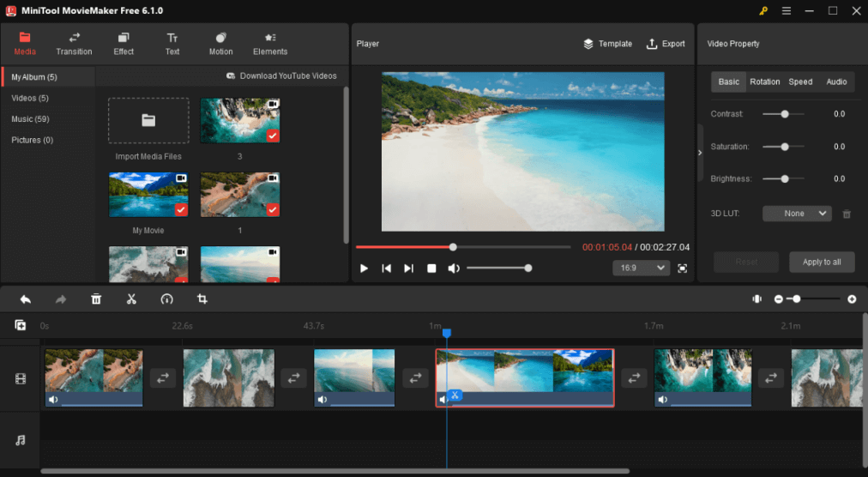Click transition slot between second and third clips
Image resolution: width=868 pixels, height=477 pixels.
pyautogui.click(x=294, y=378)
